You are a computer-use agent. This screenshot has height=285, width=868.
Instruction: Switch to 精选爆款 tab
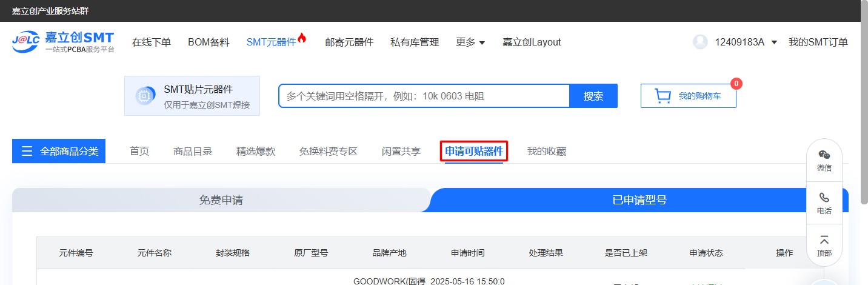(256, 152)
